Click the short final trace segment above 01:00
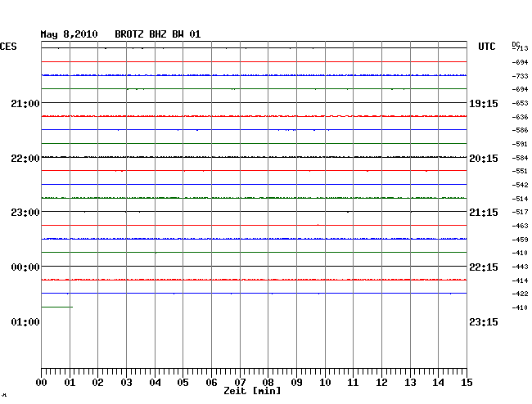The image size is (532, 404). pos(56,307)
